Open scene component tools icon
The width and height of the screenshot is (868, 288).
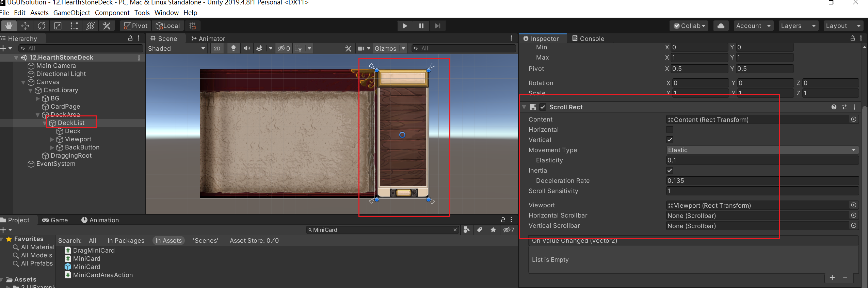click(348, 48)
